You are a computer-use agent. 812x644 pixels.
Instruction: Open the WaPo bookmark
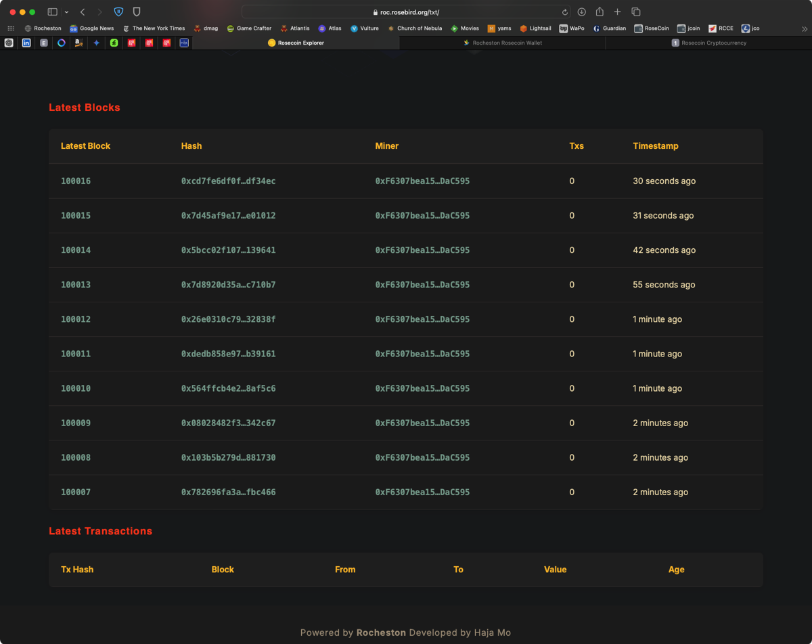pyautogui.click(x=572, y=28)
